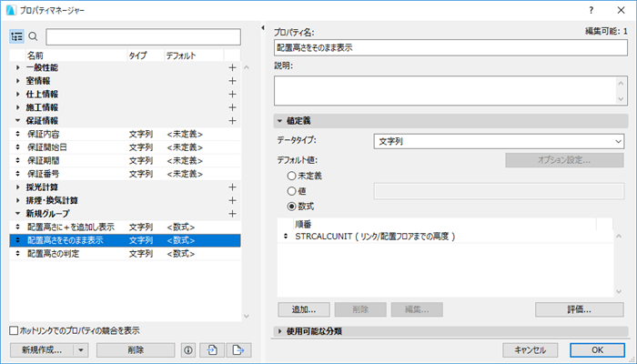
Task: Collapse the 保証情報 group
Action: click(17, 121)
